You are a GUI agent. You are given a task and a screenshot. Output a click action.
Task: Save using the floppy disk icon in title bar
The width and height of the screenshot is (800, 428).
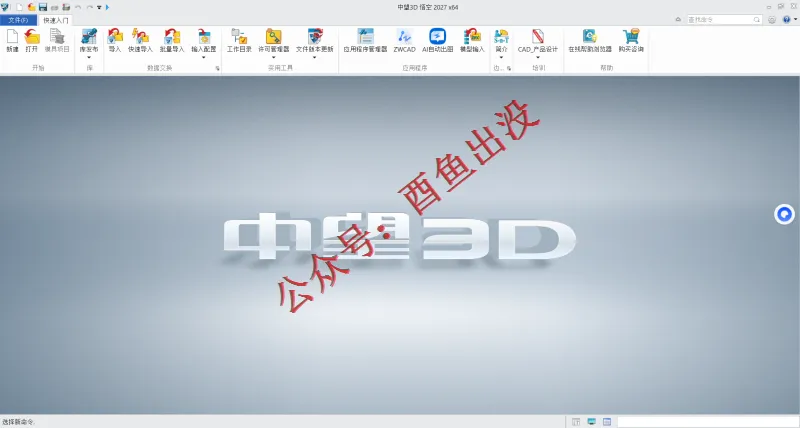click(43, 7)
